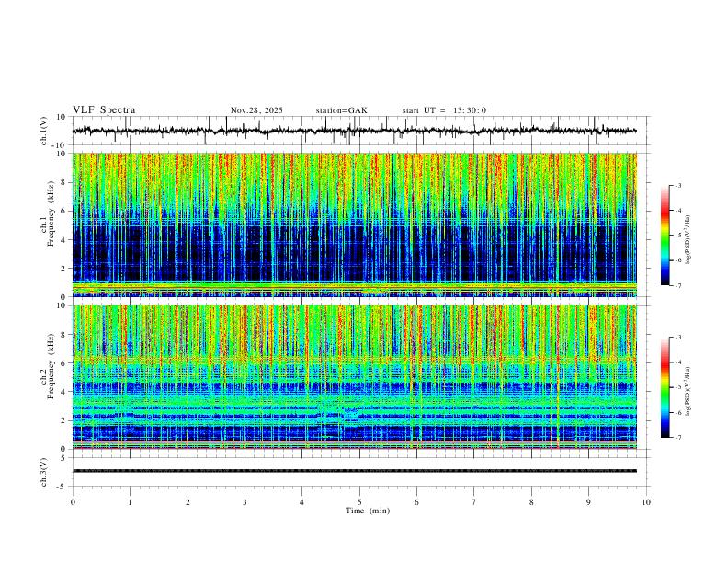Screen dimensions: 728x563
Task: Click the ch.3 flat signal trace
Action: click(x=355, y=471)
